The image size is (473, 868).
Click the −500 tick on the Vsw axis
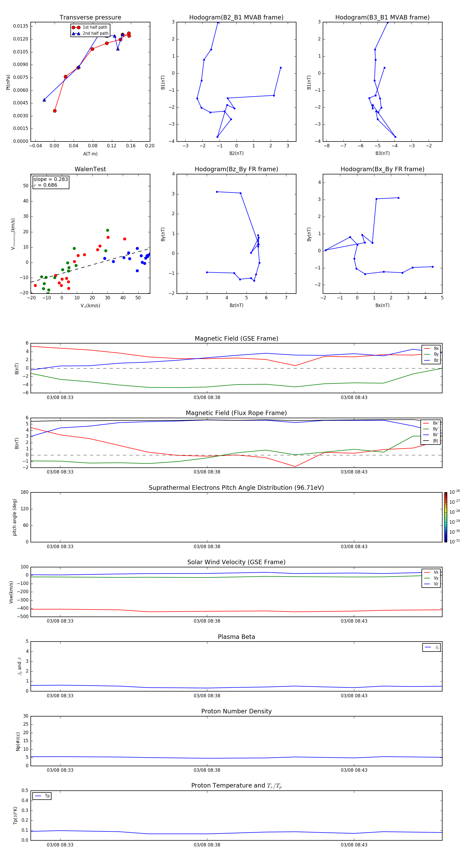22,617
